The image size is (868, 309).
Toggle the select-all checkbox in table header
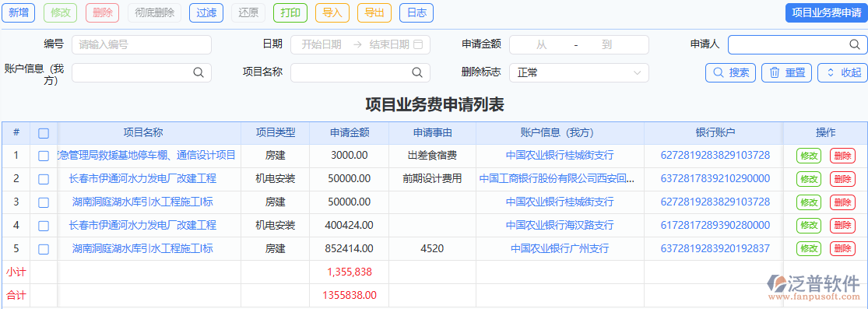tap(44, 133)
